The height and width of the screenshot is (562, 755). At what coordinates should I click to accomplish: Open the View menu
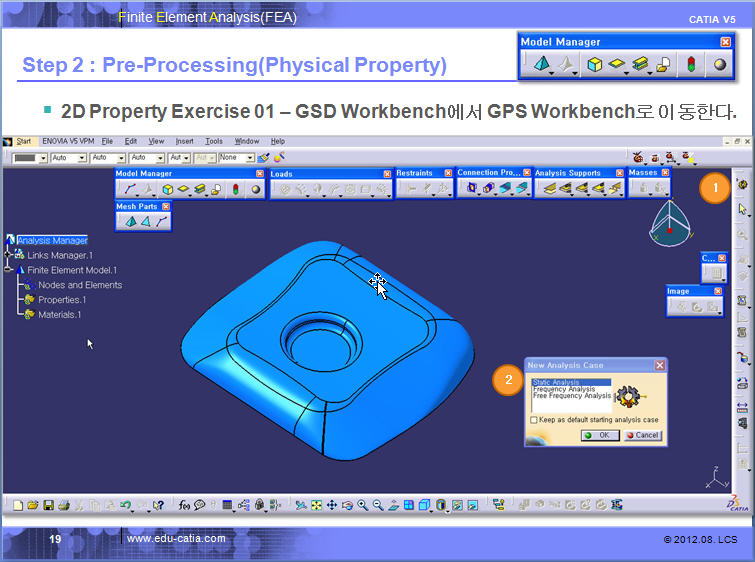coord(156,141)
